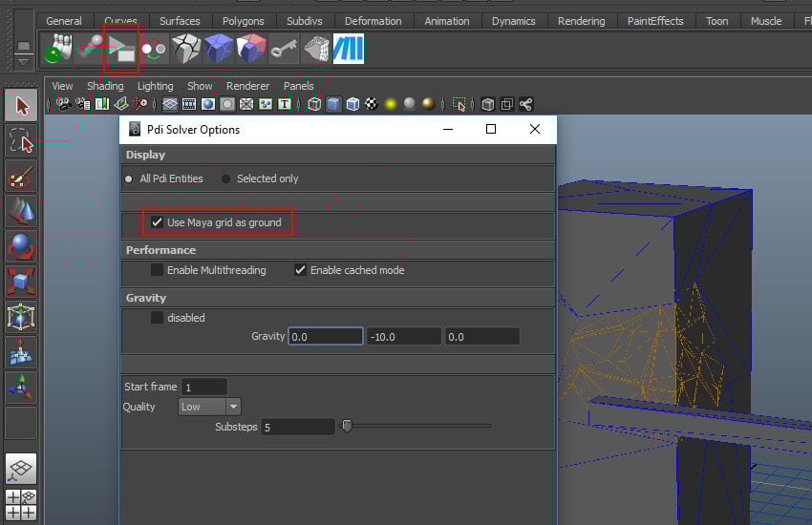Click the Substeps slider handle
Viewport: 812px width, 525px height.
pos(347,426)
